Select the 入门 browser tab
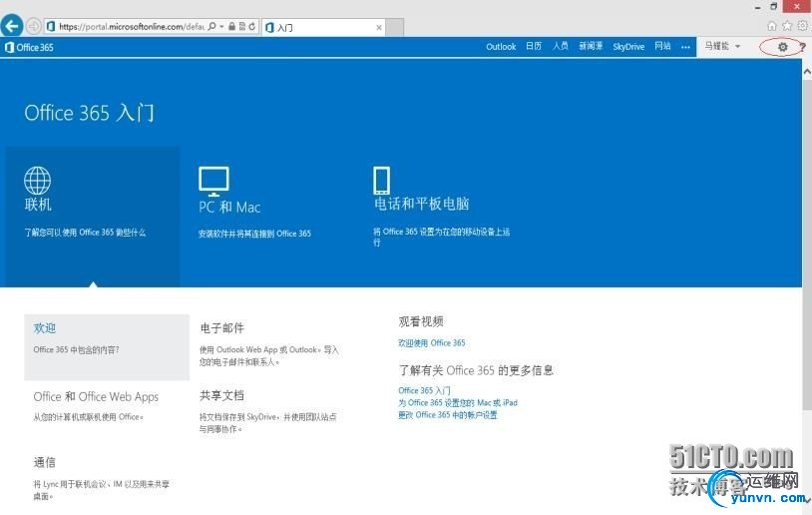Viewport: 812px width, 515px height. click(323, 28)
